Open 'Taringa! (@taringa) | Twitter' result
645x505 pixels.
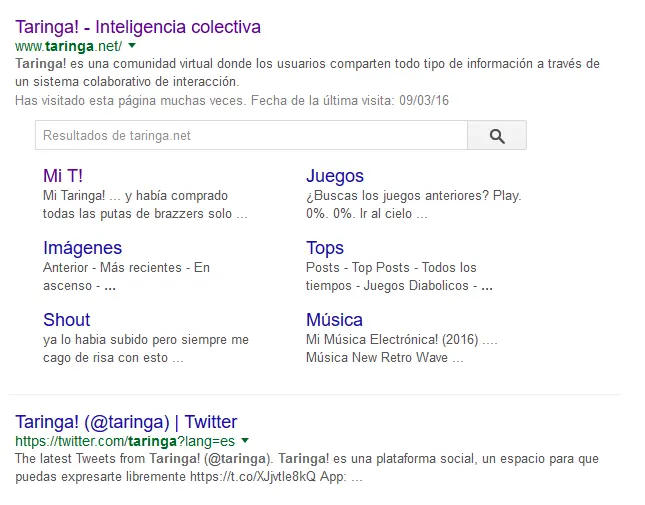click(126, 422)
